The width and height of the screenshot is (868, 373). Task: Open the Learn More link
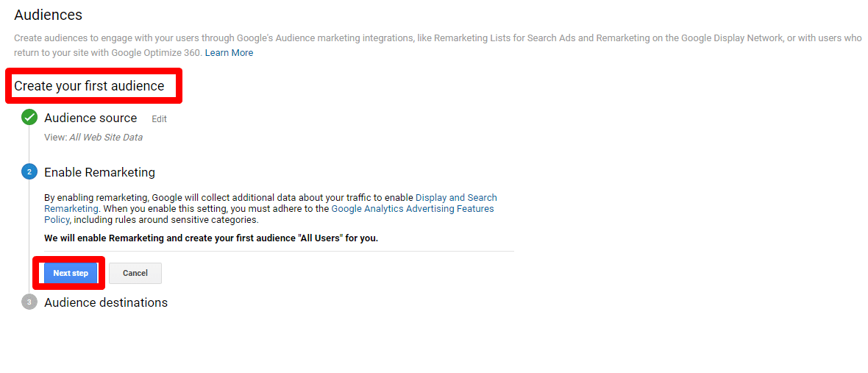coord(229,53)
